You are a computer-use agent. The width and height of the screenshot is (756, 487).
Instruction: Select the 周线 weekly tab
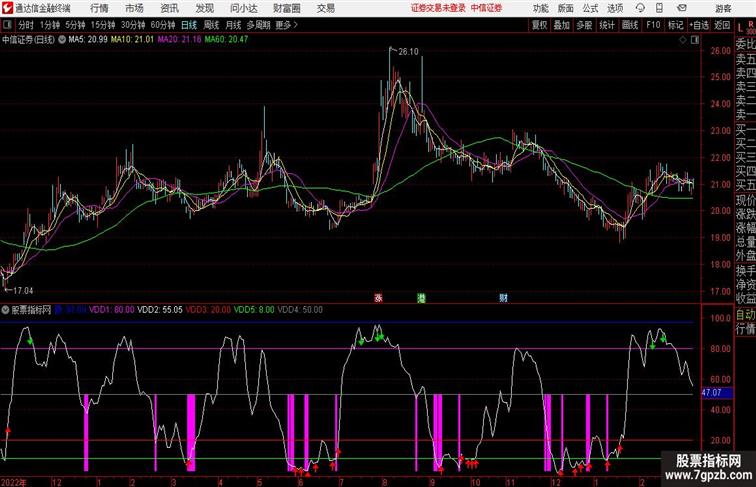(x=211, y=25)
